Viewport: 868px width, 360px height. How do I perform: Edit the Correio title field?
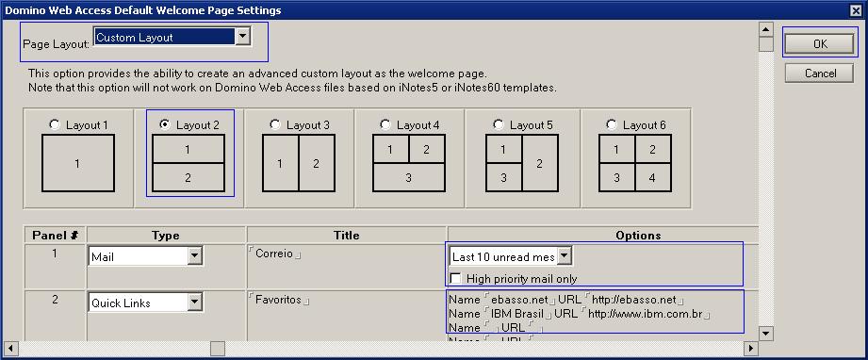pos(274,254)
